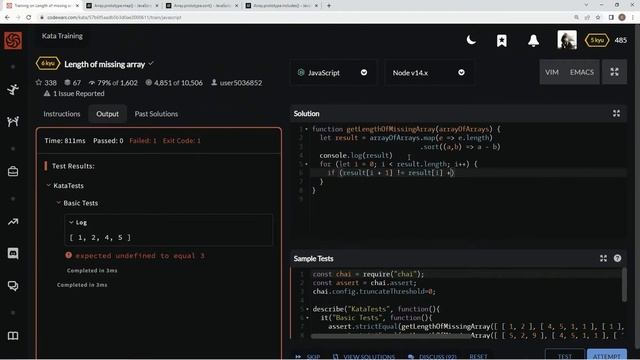This screenshot has height=360, width=640.
Task: Click the Sample Tests vertical scrollbar
Action: [x=624, y=284]
